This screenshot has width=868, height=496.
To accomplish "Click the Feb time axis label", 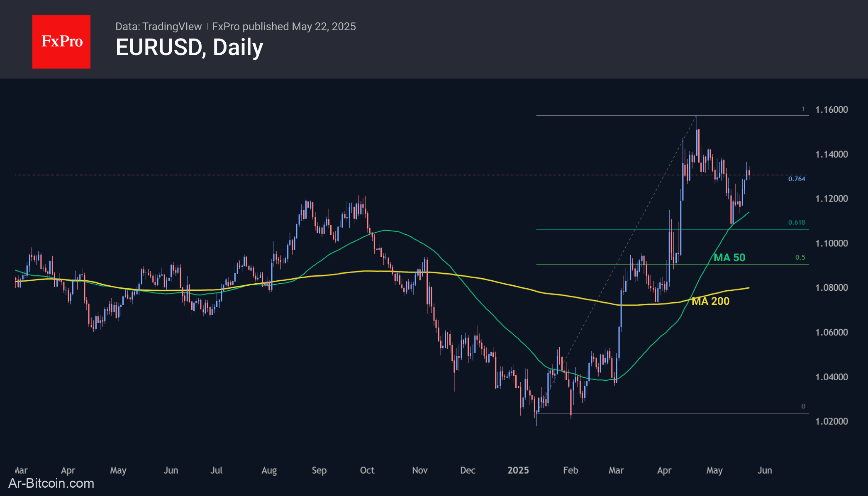I will 571,470.
